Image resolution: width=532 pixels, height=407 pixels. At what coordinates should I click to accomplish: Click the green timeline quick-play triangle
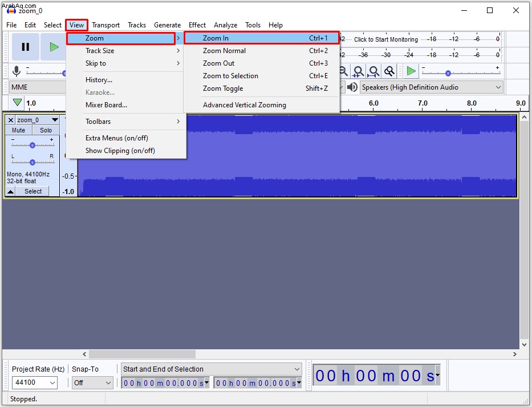tap(17, 102)
